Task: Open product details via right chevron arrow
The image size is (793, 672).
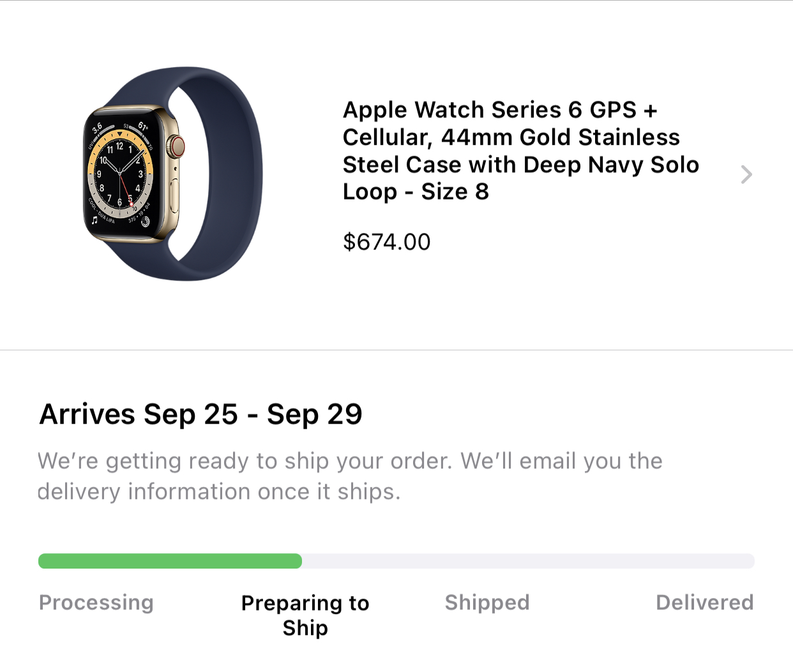Action: 746,174
